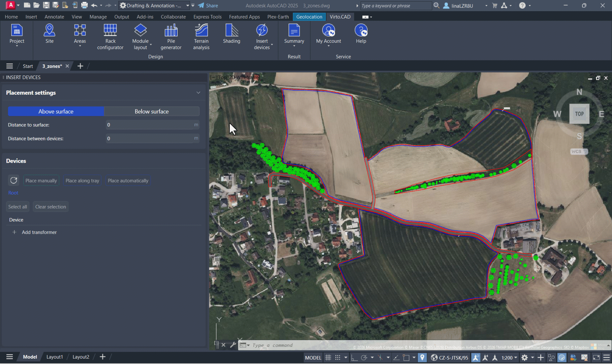Open the Help dropdown arrow in title bar
This screenshot has width=612, height=364.
tap(530, 5)
